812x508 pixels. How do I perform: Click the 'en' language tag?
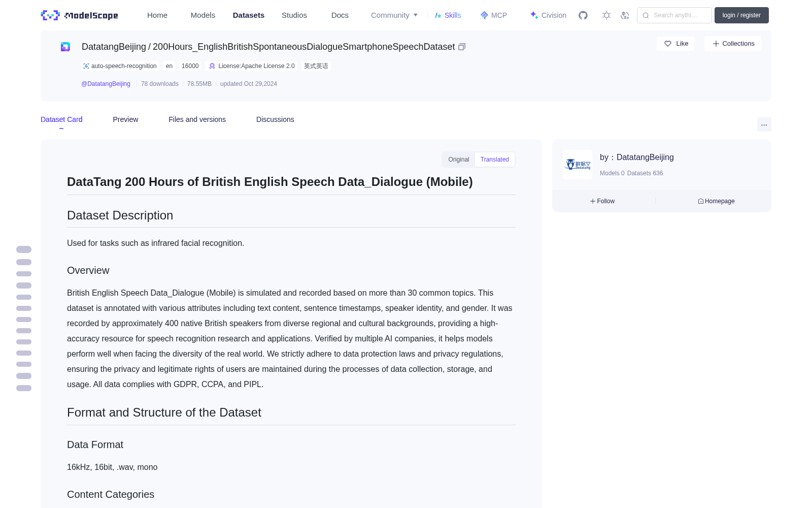click(x=169, y=66)
